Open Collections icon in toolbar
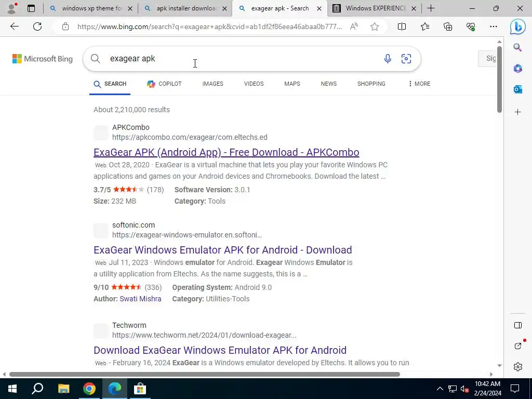This screenshot has height=399, width=532. pyautogui.click(x=448, y=26)
